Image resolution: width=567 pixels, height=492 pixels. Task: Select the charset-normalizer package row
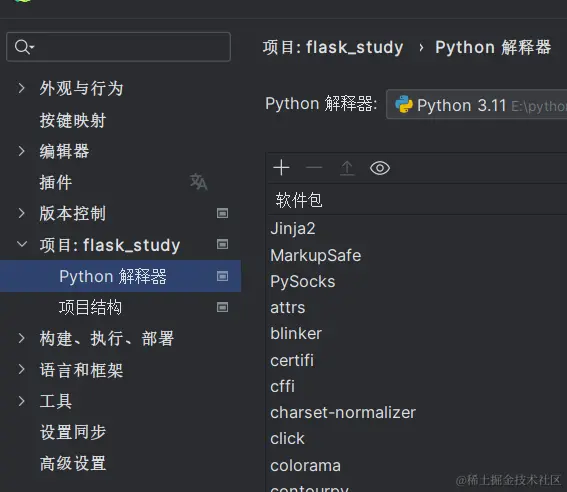point(418,412)
